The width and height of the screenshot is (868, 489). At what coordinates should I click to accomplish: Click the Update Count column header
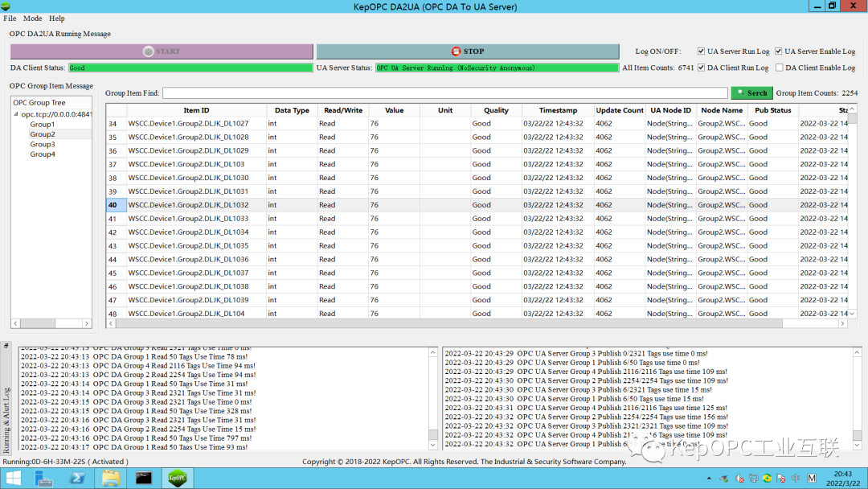pos(620,110)
